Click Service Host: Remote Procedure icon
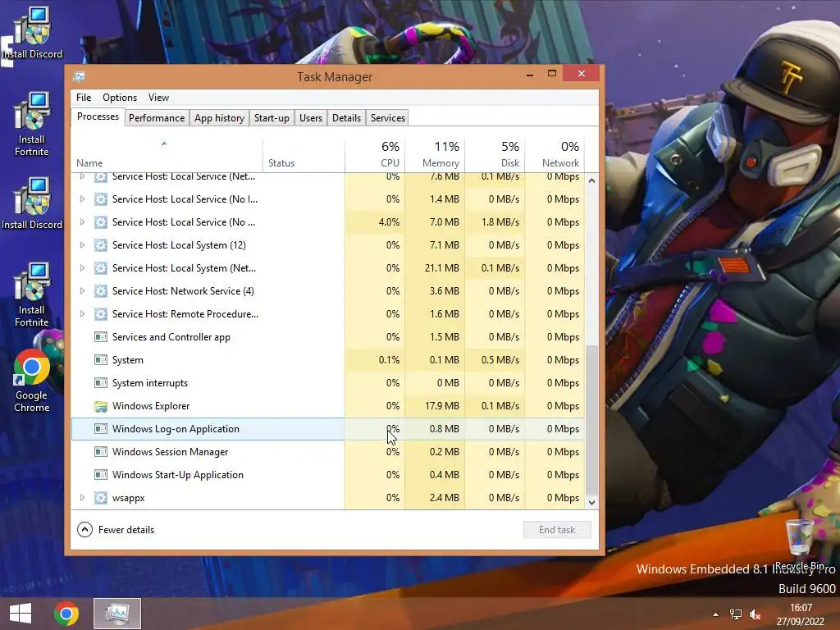Viewport: 840px width, 630px height. 100,314
